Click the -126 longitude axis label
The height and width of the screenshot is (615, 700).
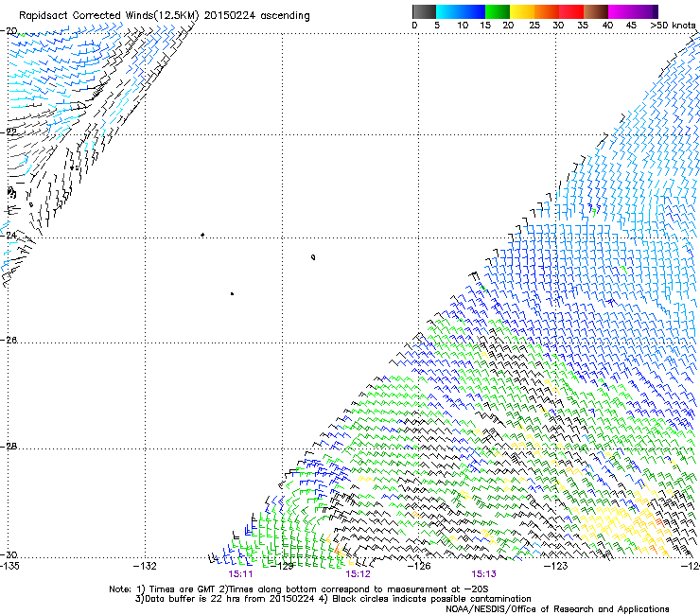419,567
